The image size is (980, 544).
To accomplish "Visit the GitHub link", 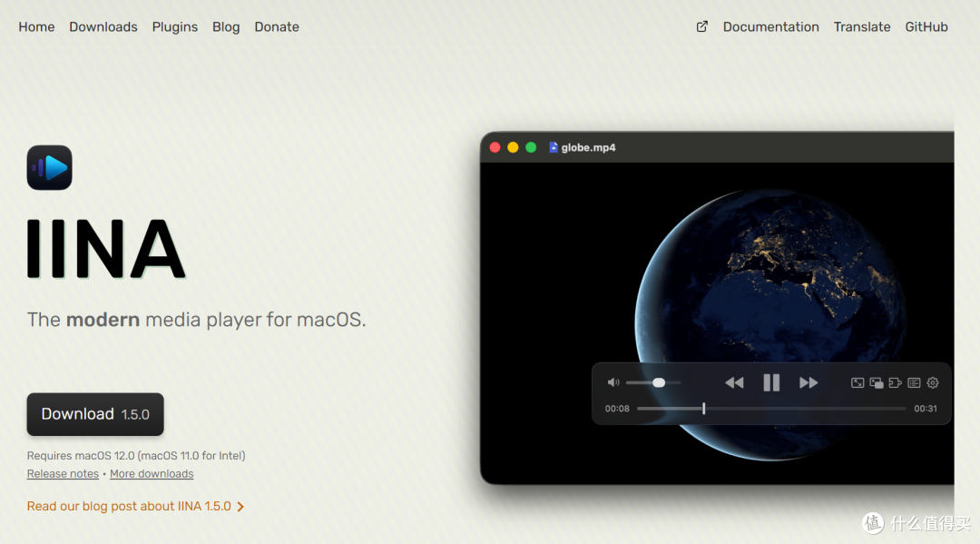I will (926, 27).
